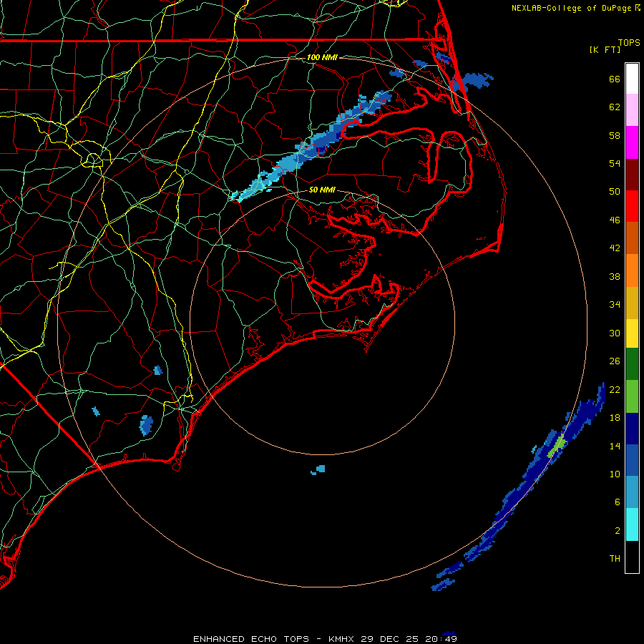644x644 pixels.
Task: Click the TH threshold legend label
Action: [615, 559]
